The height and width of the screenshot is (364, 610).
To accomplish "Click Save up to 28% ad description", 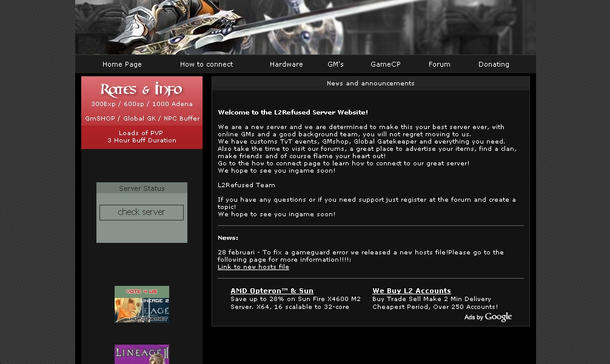I will click(x=295, y=299).
